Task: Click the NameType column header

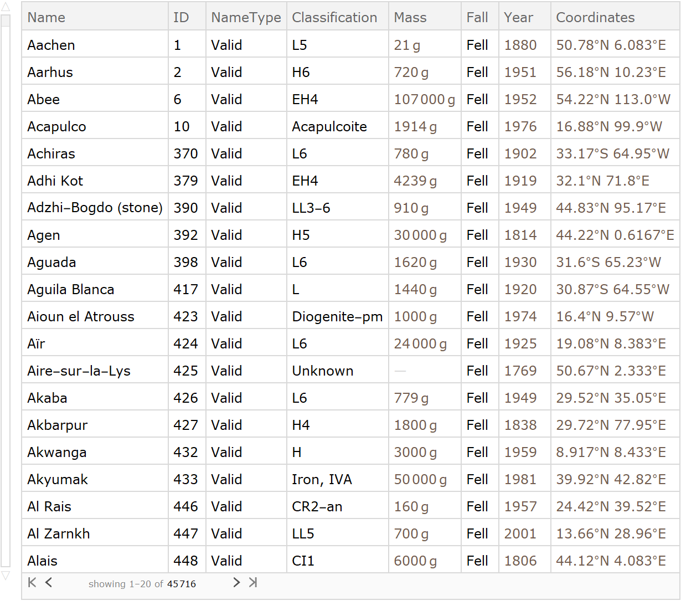Action: [x=246, y=17]
